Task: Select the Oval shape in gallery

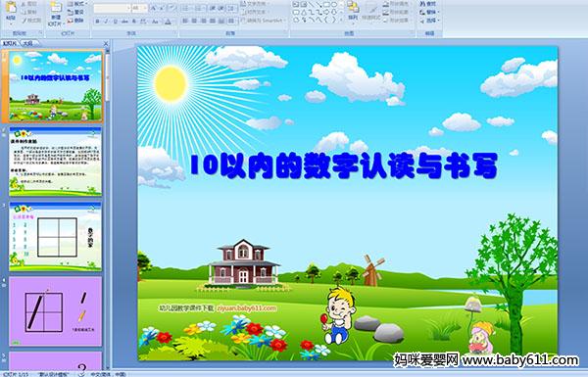Action: pyautogui.click(x=334, y=4)
